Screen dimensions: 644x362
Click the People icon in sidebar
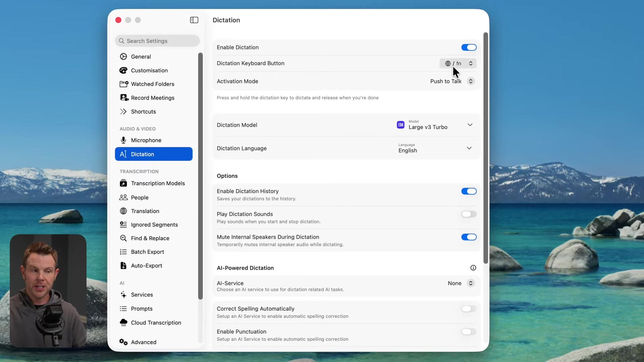pos(123,197)
